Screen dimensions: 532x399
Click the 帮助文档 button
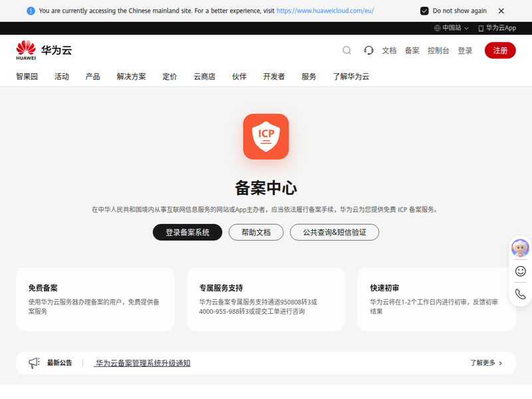point(256,232)
